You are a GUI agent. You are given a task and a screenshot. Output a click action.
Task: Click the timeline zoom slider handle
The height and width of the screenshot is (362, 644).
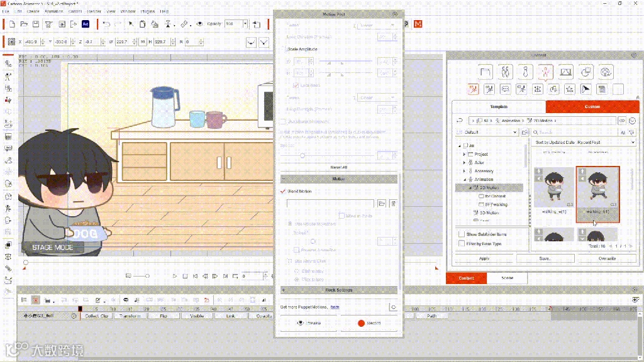tap(147, 277)
